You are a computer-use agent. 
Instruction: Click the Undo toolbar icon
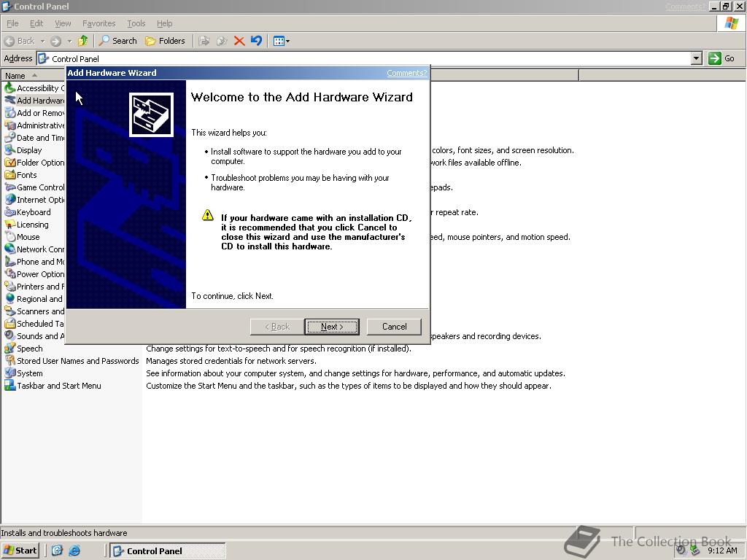coord(256,41)
